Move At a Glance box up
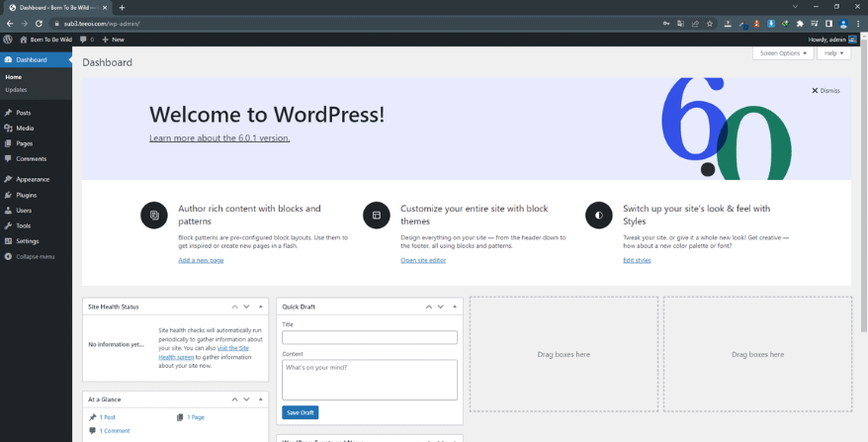Viewport: 868px width, 442px height. pos(234,399)
